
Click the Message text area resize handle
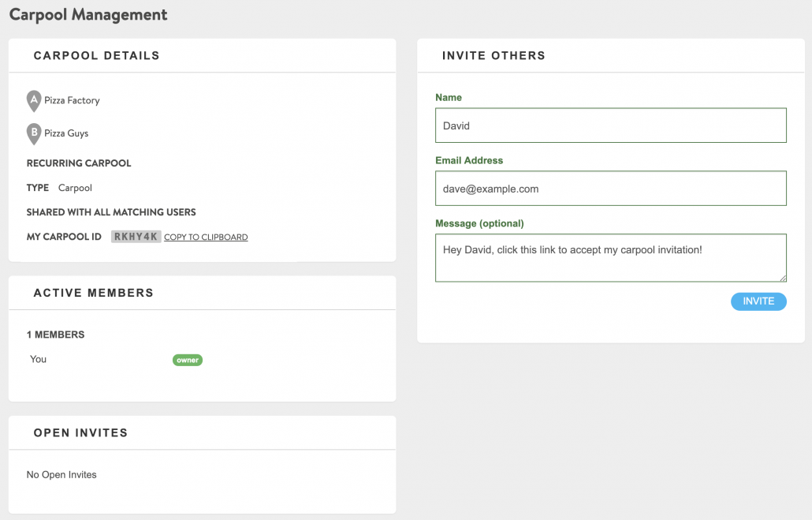(x=783, y=278)
